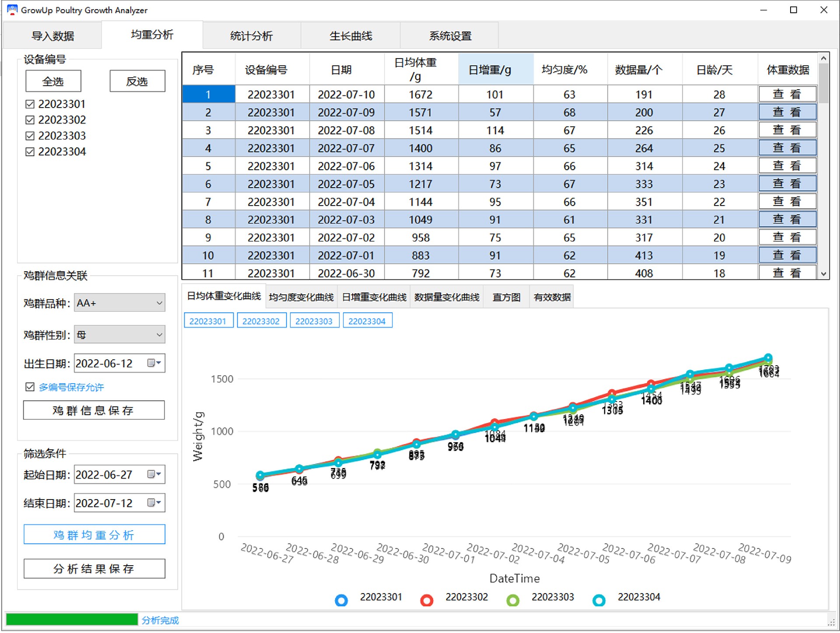Click the 22023303 series filter button above chart
Image resolution: width=840 pixels, height=633 pixels.
point(314,321)
